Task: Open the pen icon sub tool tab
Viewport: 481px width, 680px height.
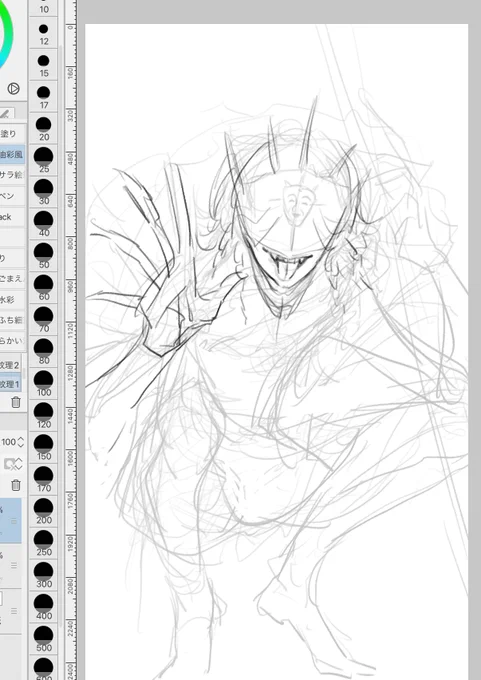Action: point(6,114)
